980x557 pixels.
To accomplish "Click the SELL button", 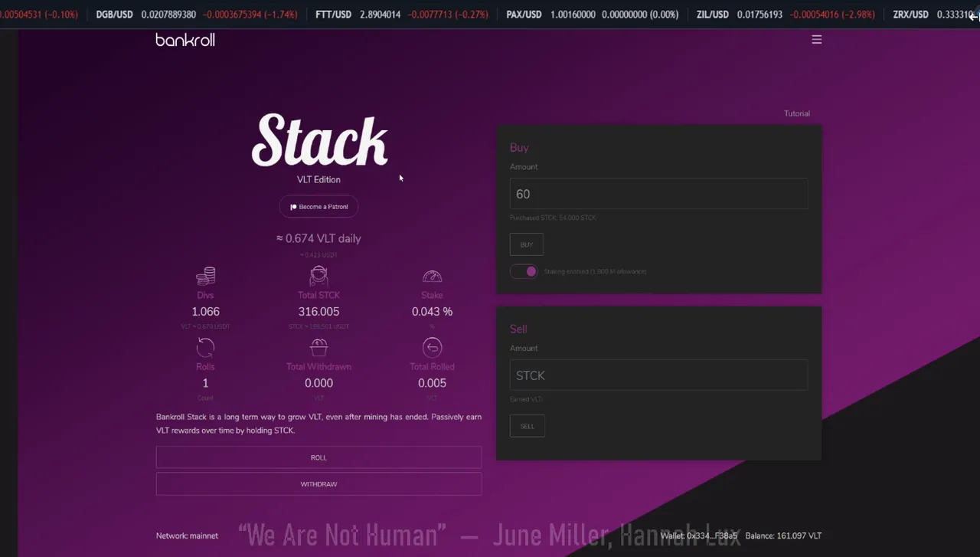I will [527, 426].
